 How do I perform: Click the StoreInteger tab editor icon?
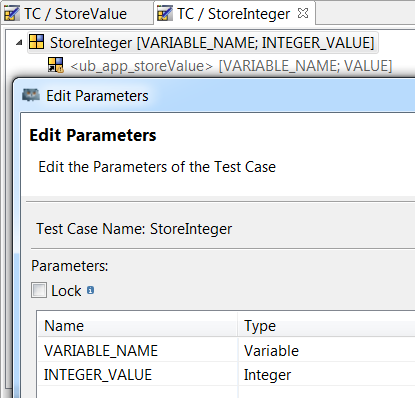click(x=165, y=14)
